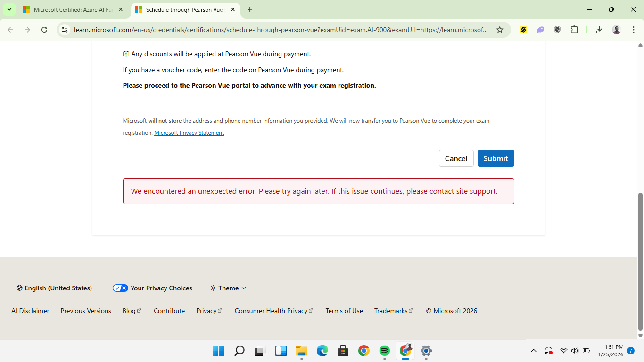Image resolution: width=644 pixels, height=362 pixels.
Task: Open the Contribute footer link
Action: click(x=169, y=311)
